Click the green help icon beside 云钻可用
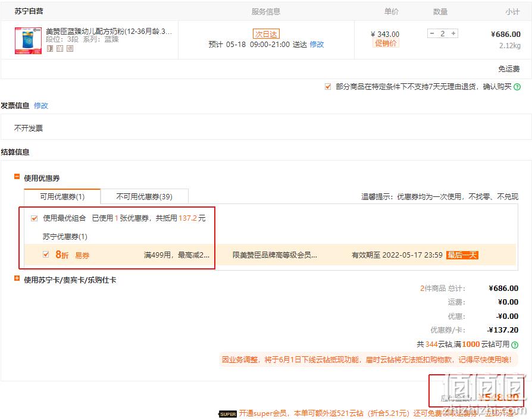 tap(515, 344)
